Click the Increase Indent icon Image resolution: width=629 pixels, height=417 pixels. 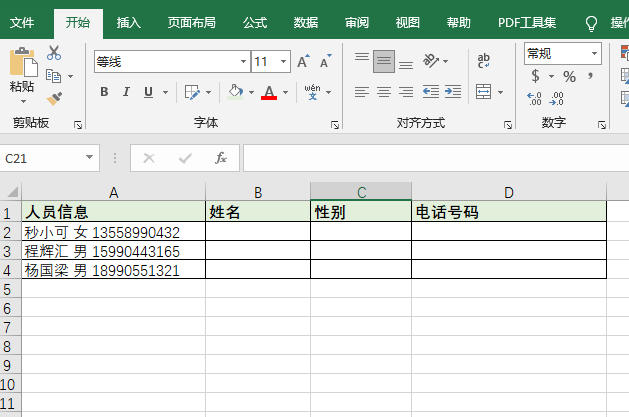(453, 92)
